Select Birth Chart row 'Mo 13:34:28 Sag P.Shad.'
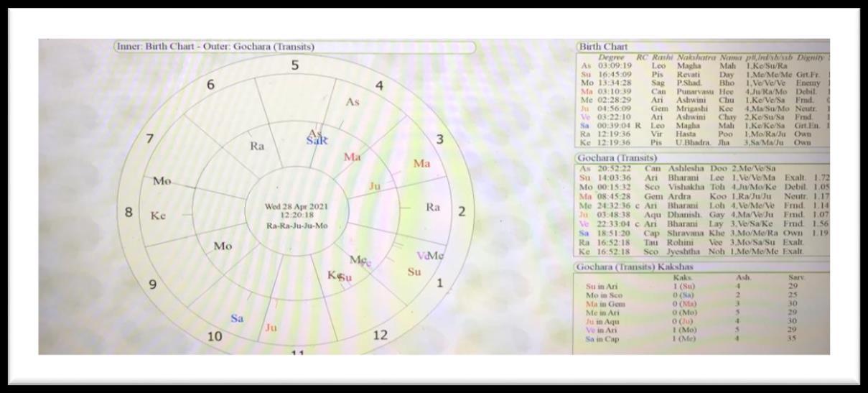The image size is (868, 393). 704,83
